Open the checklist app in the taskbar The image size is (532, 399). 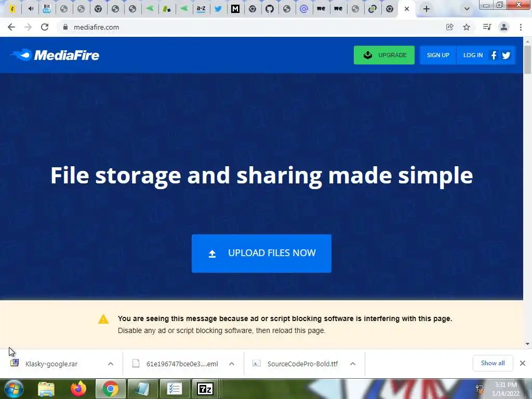[175, 389]
